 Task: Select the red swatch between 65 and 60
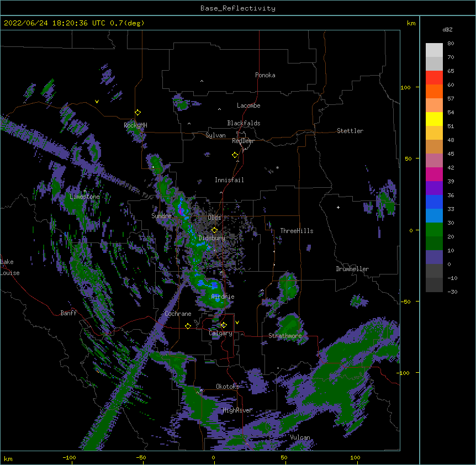click(x=434, y=78)
